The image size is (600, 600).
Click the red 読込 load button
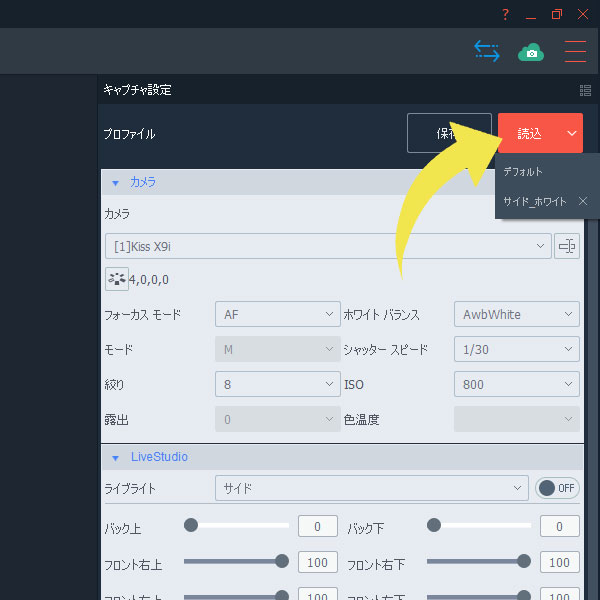[529, 133]
